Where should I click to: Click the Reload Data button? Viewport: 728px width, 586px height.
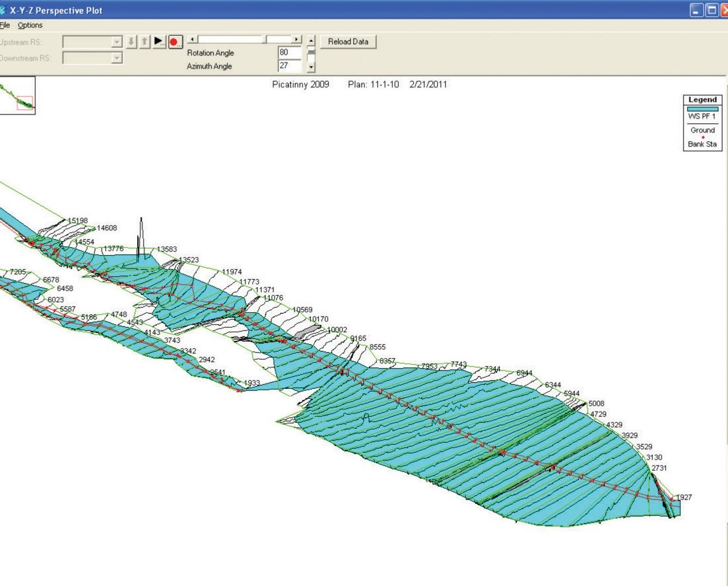[x=348, y=41]
